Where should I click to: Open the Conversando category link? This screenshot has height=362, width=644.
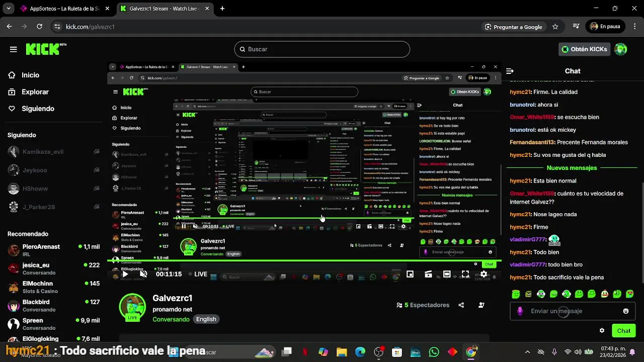click(x=171, y=319)
